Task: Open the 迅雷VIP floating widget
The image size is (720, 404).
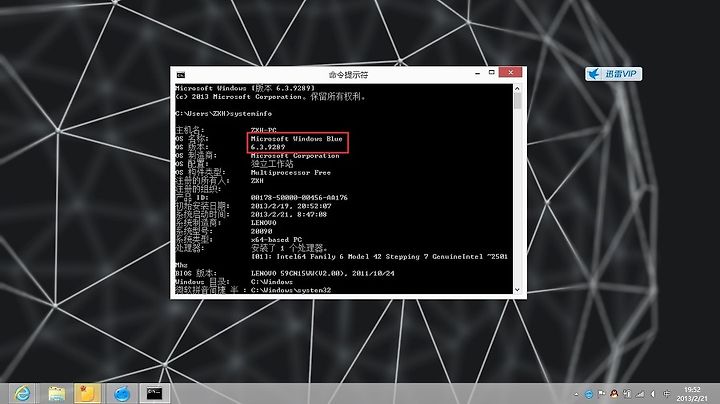Action: tap(613, 74)
